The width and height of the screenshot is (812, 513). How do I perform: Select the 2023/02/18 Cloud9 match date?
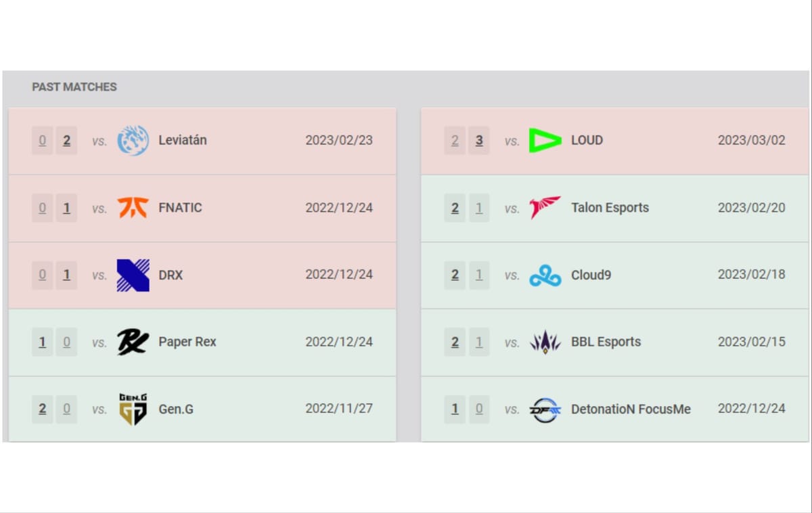[751, 274]
